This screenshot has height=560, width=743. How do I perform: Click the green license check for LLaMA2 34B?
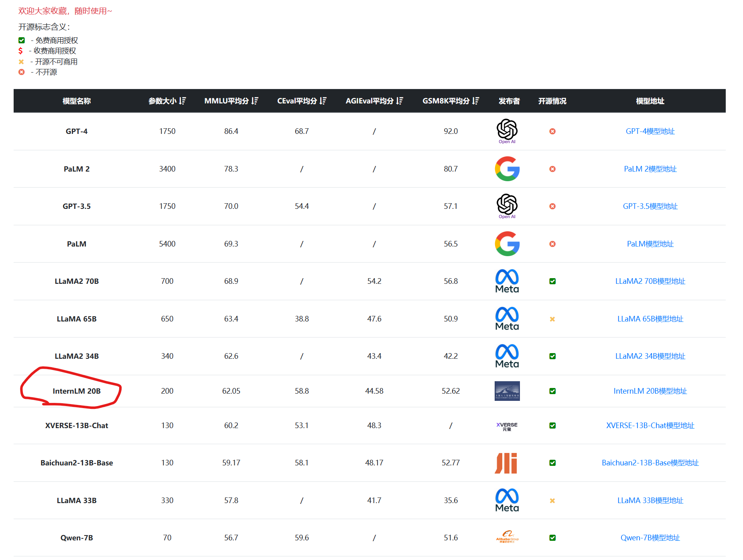click(552, 356)
